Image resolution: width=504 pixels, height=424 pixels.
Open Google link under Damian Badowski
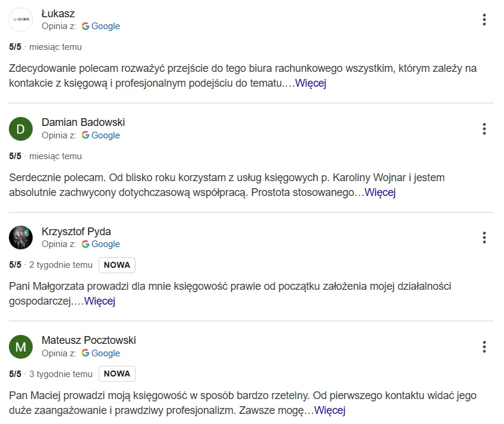click(101, 135)
